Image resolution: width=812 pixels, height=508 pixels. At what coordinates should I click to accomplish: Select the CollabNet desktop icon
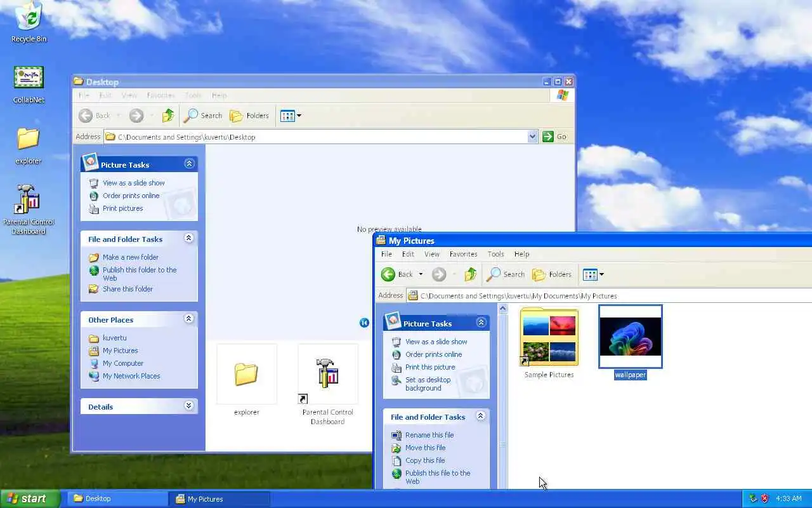coord(29,84)
